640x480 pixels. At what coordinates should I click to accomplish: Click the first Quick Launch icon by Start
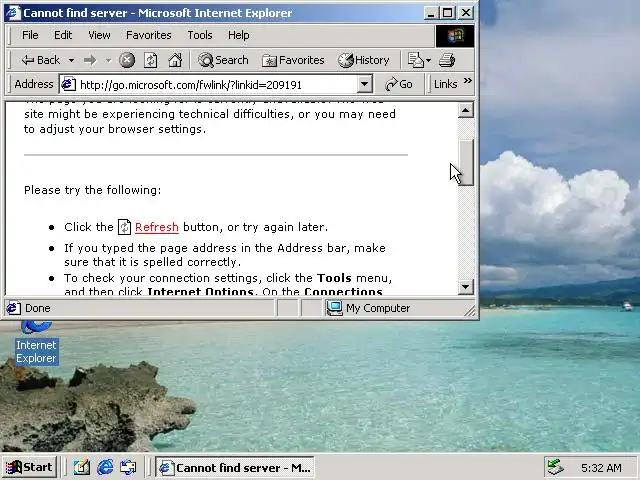[81, 467]
